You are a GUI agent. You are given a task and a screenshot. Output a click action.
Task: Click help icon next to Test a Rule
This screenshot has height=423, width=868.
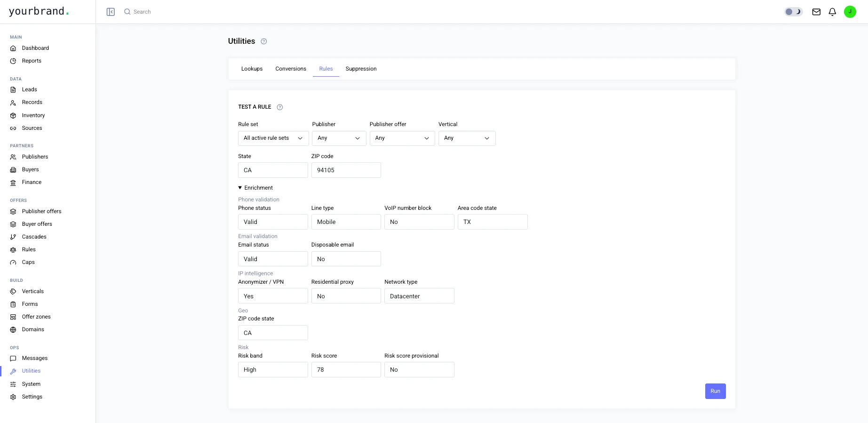[x=280, y=107]
